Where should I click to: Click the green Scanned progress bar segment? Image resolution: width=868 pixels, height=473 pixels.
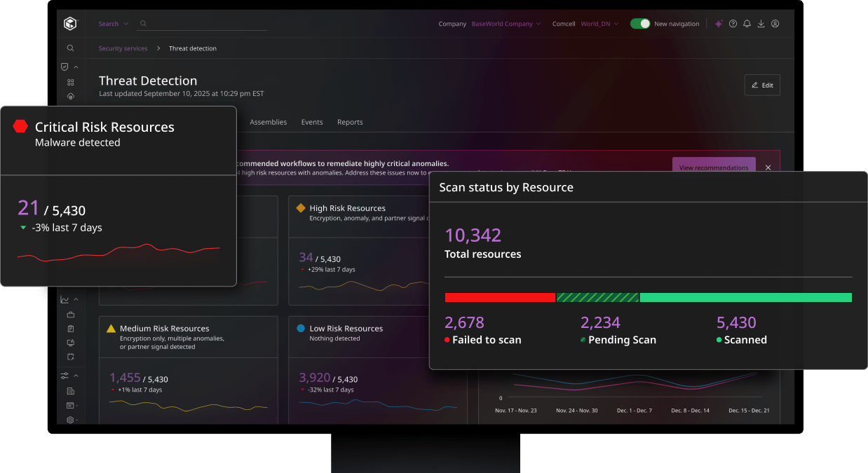click(745, 298)
